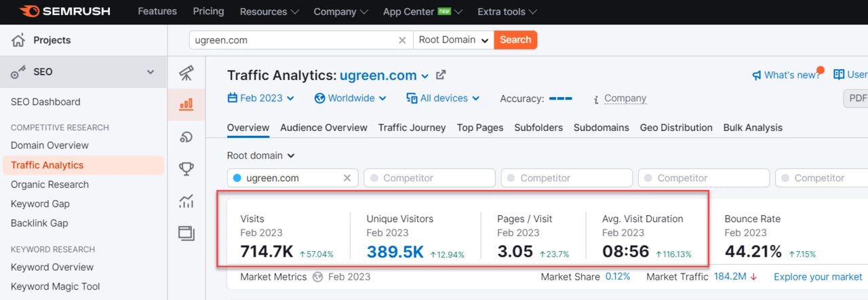Click the User manual book icon
This screenshot has width=868, height=300.
pyautogui.click(x=839, y=75)
